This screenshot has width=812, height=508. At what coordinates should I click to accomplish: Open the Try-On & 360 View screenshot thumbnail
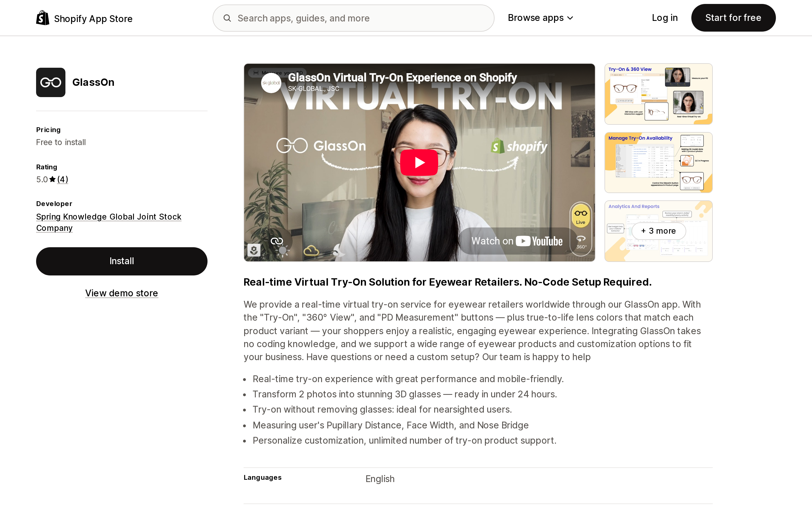point(658,94)
